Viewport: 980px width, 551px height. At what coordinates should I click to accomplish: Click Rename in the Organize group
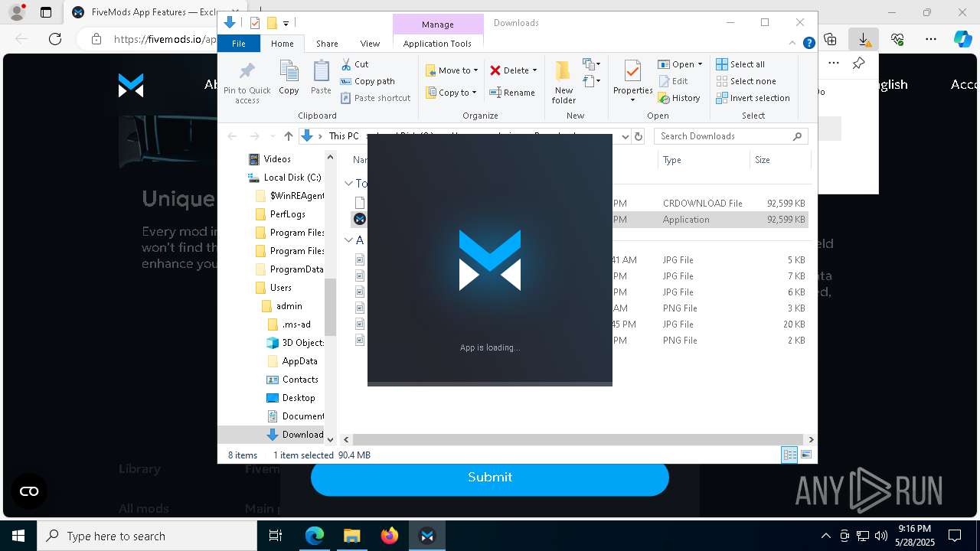[x=512, y=93]
